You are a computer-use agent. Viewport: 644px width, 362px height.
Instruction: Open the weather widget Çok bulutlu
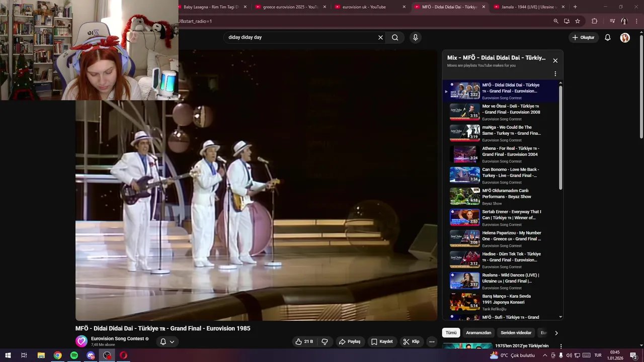pos(512,355)
